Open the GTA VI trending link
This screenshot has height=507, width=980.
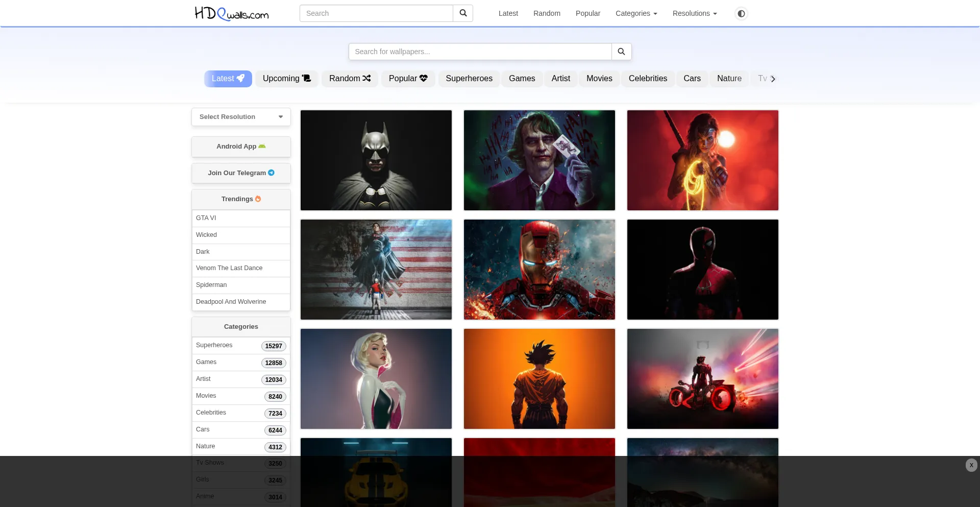(x=206, y=218)
